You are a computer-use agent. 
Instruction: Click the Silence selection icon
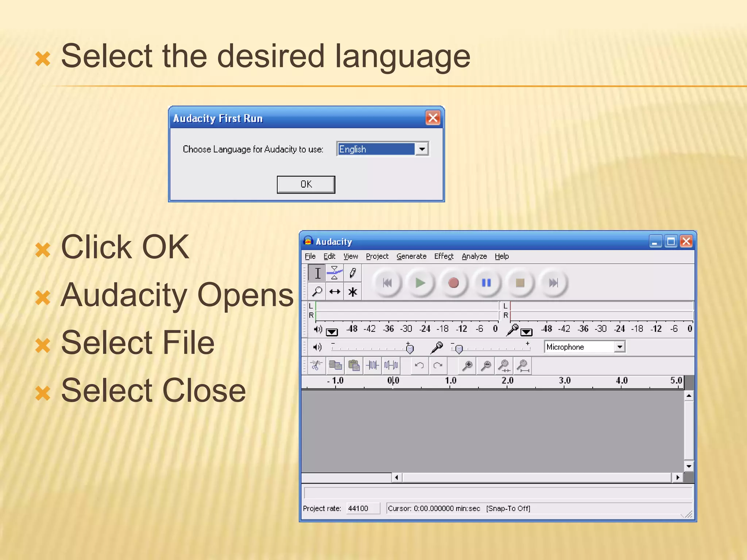[x=391, y=365]
